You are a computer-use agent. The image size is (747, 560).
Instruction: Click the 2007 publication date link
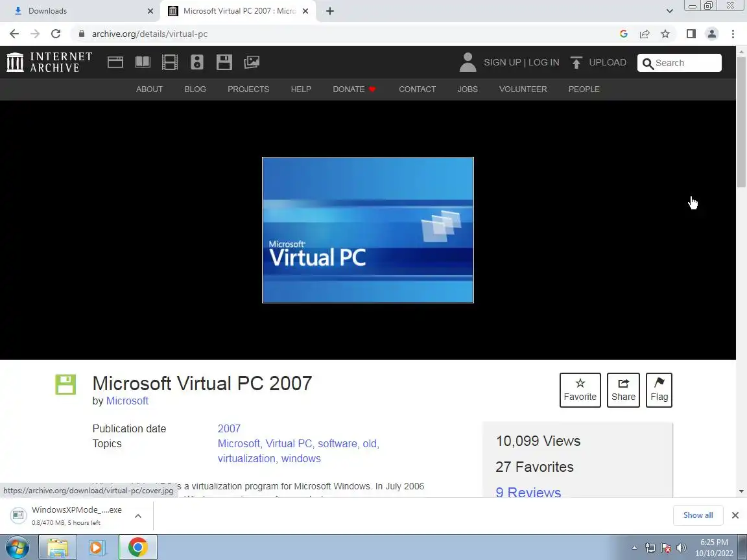coord(229,428)
